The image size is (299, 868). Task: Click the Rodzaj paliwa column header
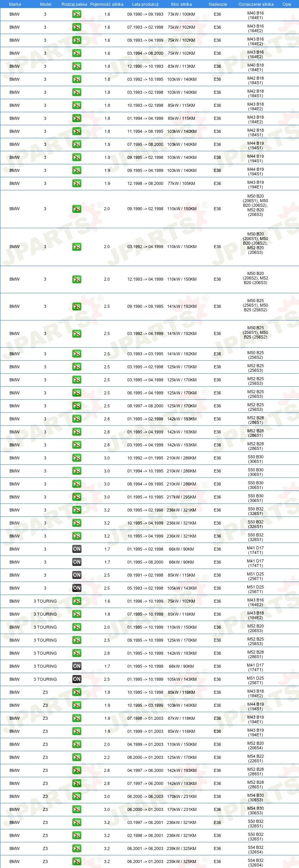click(74, 4)
